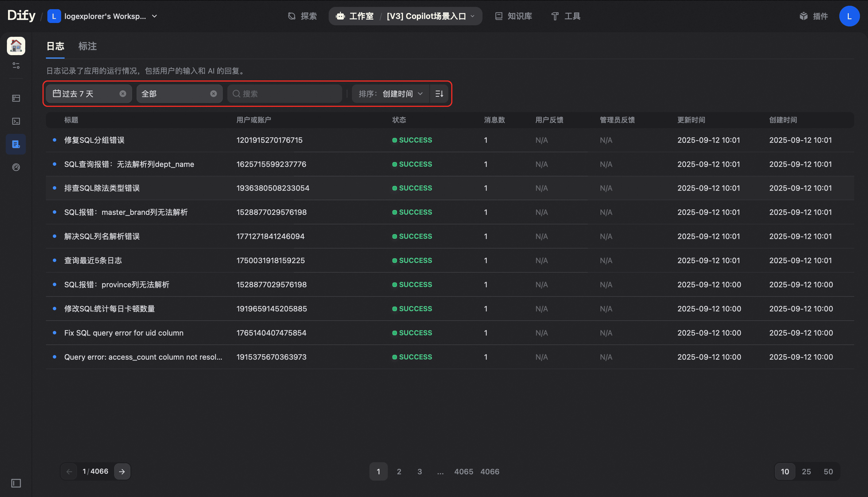
Task: Open the API access terminal icon
Action: [16, 121]
